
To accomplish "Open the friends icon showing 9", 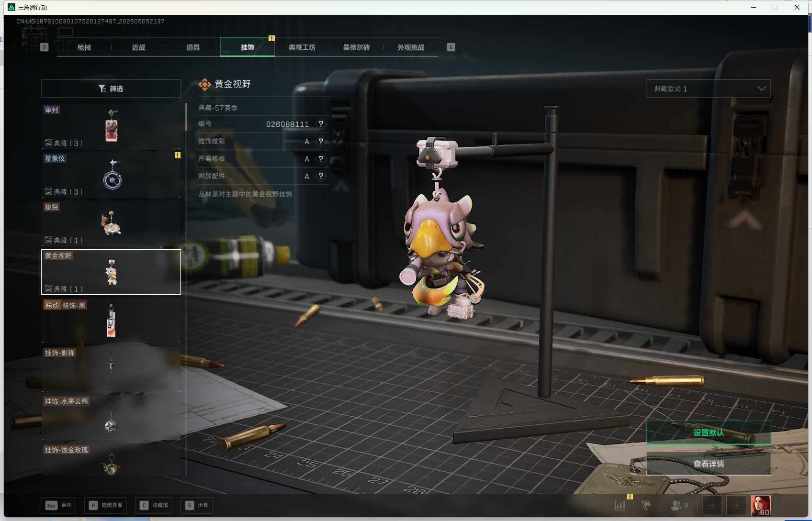I will coord(679,505).
